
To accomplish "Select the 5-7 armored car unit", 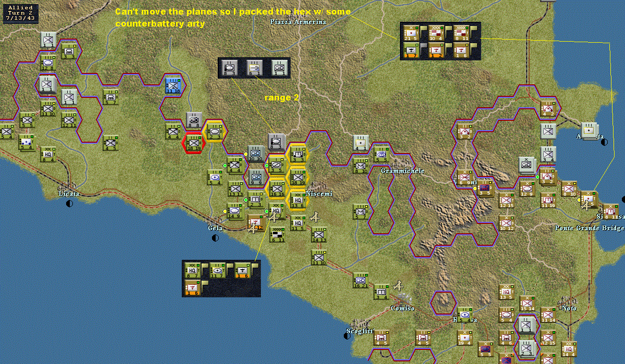I will point(110,96).
